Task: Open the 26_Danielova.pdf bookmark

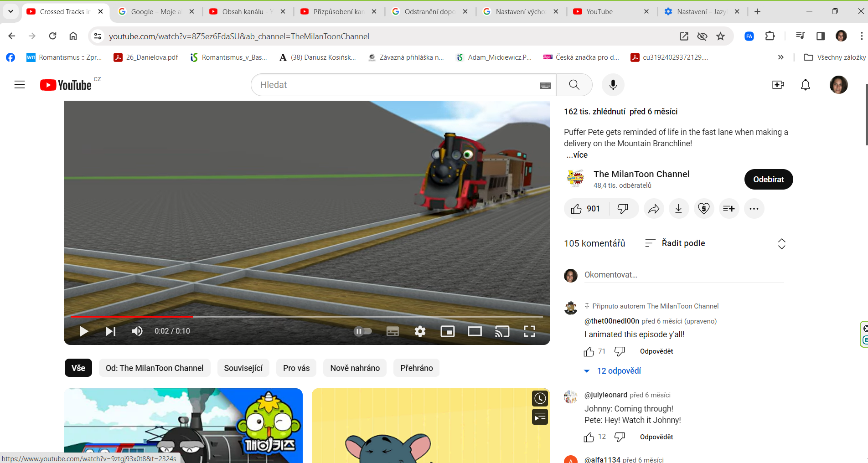Action: [x=146, y=57]
